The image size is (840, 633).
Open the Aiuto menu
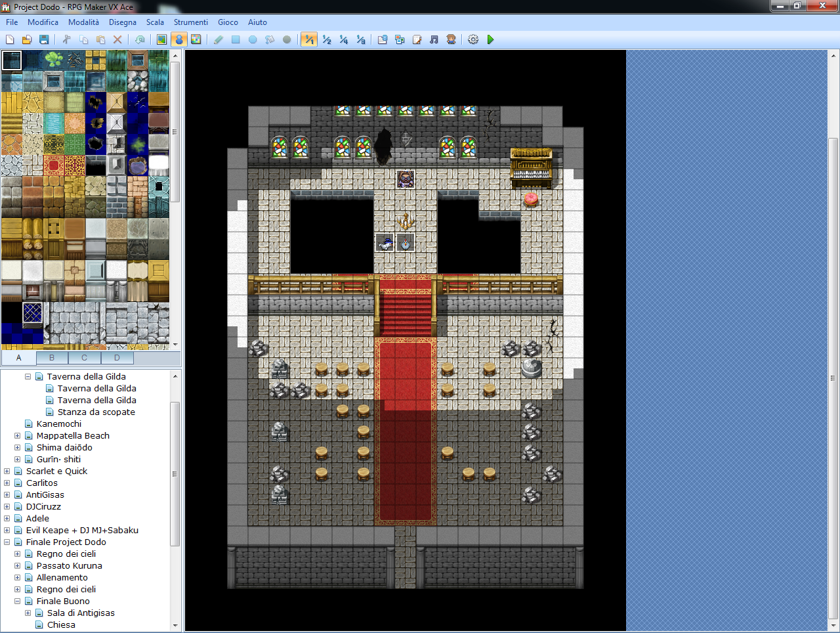pos(257,22)
